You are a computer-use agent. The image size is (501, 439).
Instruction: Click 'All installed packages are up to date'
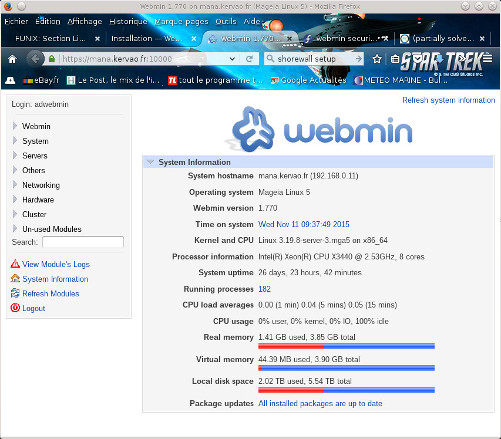[x=320, y=403]
